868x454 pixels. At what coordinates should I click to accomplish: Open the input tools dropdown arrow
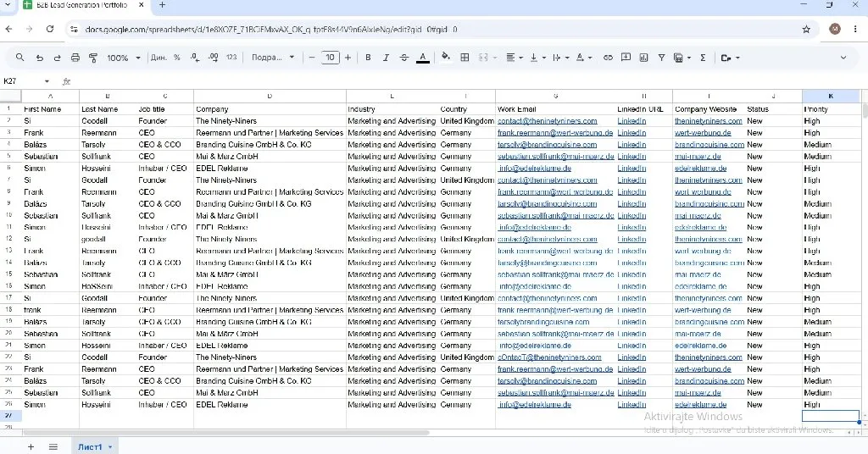[x=738, y=58]
